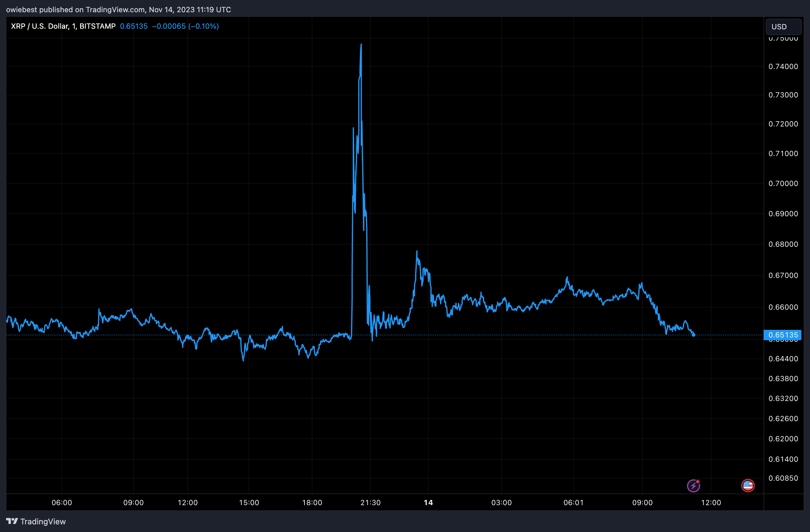
Task: Click the published-by header text
Action: [118, 9]
